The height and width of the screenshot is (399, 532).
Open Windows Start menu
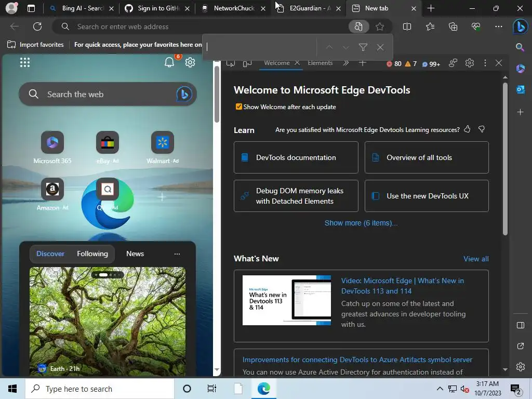(x=12, y=389)
